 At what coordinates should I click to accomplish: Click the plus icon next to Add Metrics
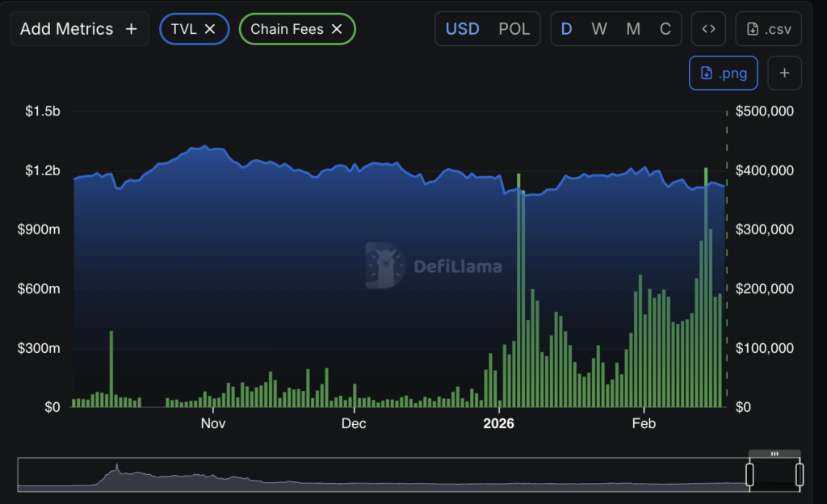tap(131, 28)
